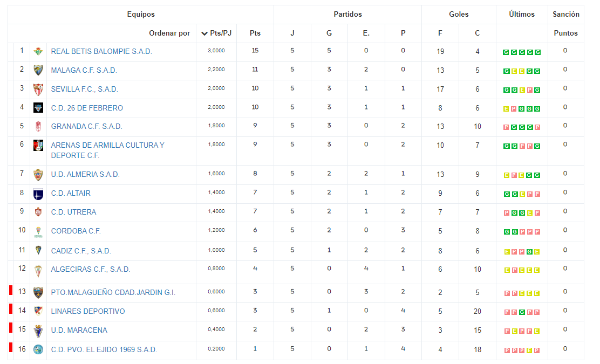Click Real Betis 3,0000 Pts/PJ value
Image resolution: width=600 pixels, height=364 pixels.
pos(216,51)
